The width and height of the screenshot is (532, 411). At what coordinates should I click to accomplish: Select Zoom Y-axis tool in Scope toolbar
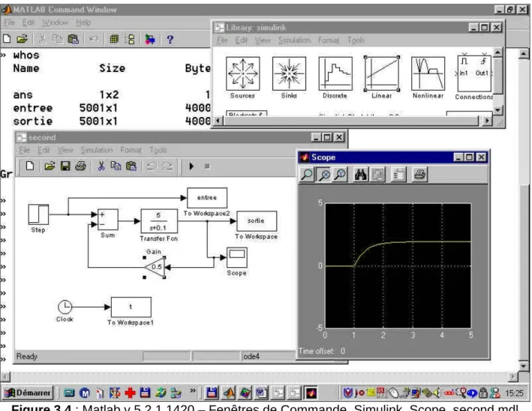[340, 175]
